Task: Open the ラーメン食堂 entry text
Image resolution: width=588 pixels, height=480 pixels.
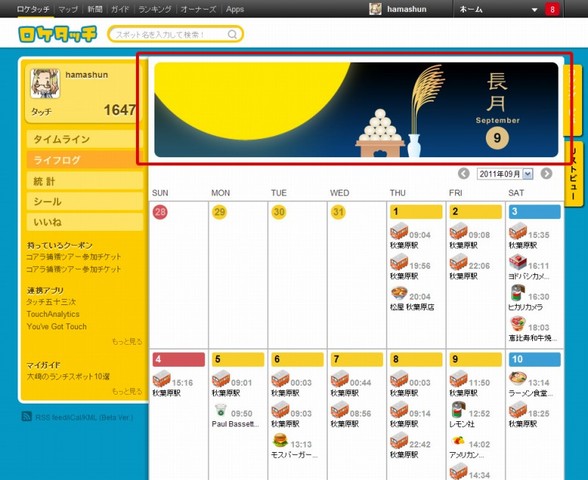Action: pyautogui.click(x=531, y=393)
